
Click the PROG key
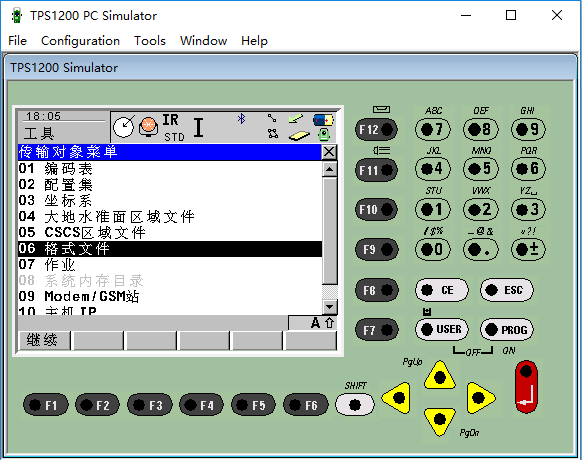click(507, 329)
